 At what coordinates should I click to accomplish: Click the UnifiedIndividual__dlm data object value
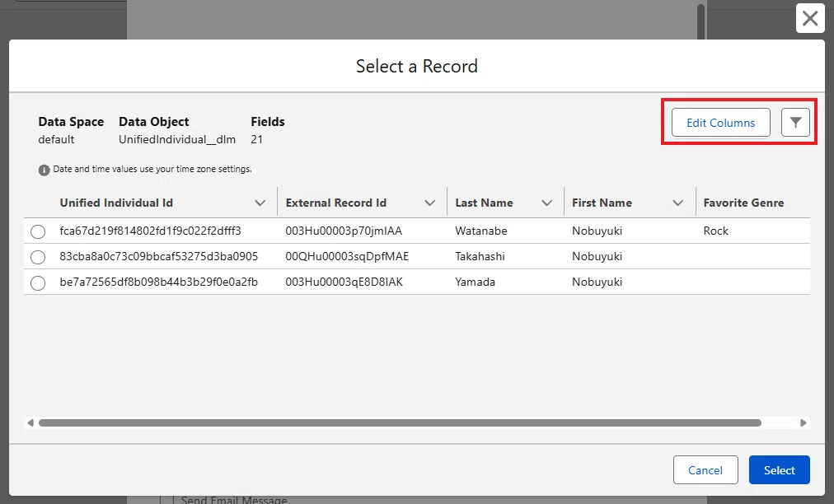click(177, 139)
